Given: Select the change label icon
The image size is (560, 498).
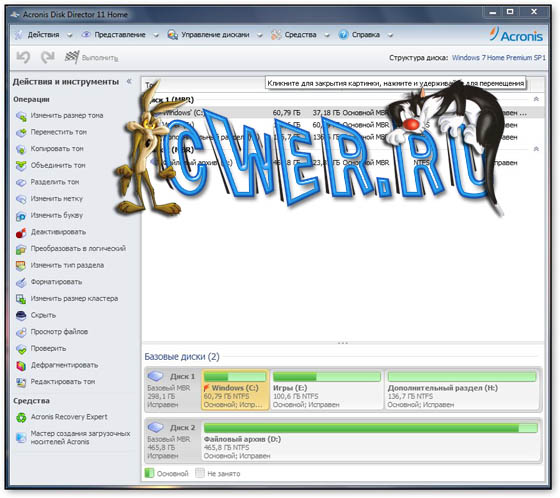Looking at the screenshot, I should [x=21, y=199].
